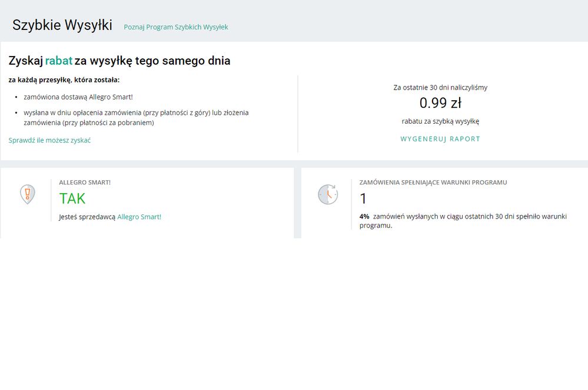Click the bold 4% percentage value
This screenshot has width=588, height=390.
point(364,216)
